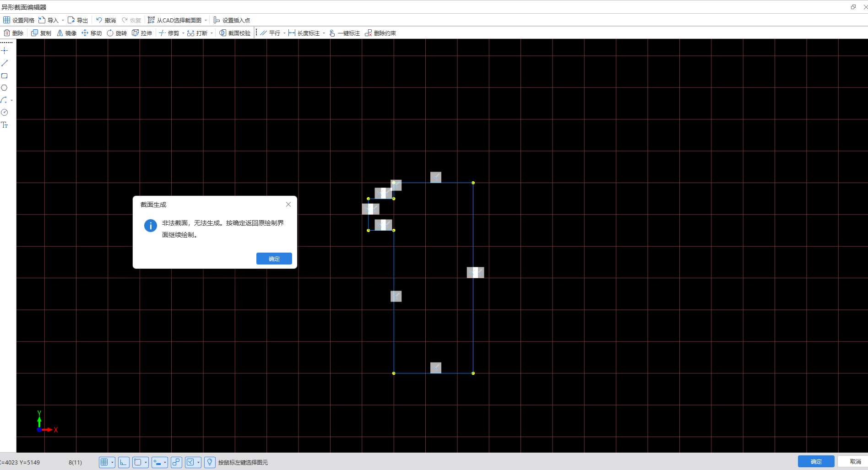
Task: Expand the 从CAD选择截面图 dropdown arrow
Action: pos(206,20)
